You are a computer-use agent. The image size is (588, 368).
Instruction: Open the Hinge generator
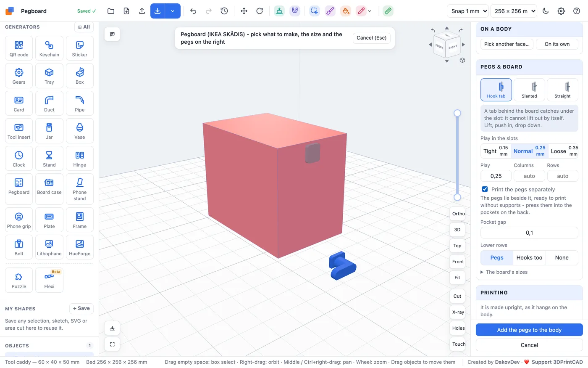tap(79, 158)
